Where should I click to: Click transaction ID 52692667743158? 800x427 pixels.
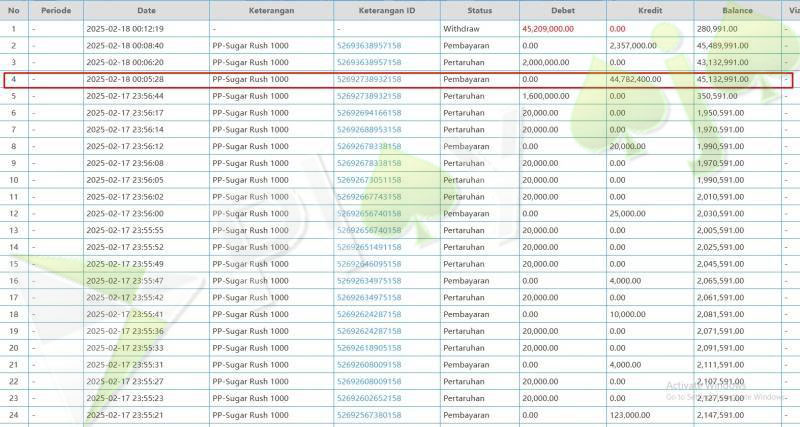pyautogui.click(x=369, y=197)
